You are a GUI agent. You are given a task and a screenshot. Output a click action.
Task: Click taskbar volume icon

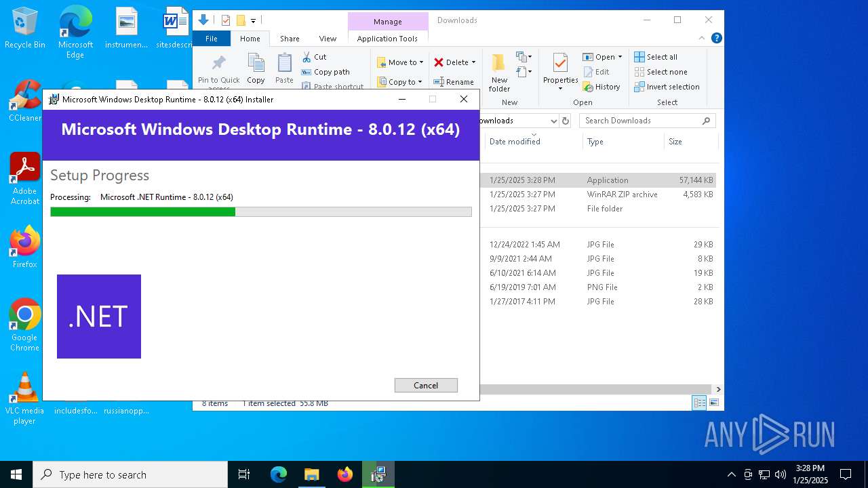(x=781, y=474)
